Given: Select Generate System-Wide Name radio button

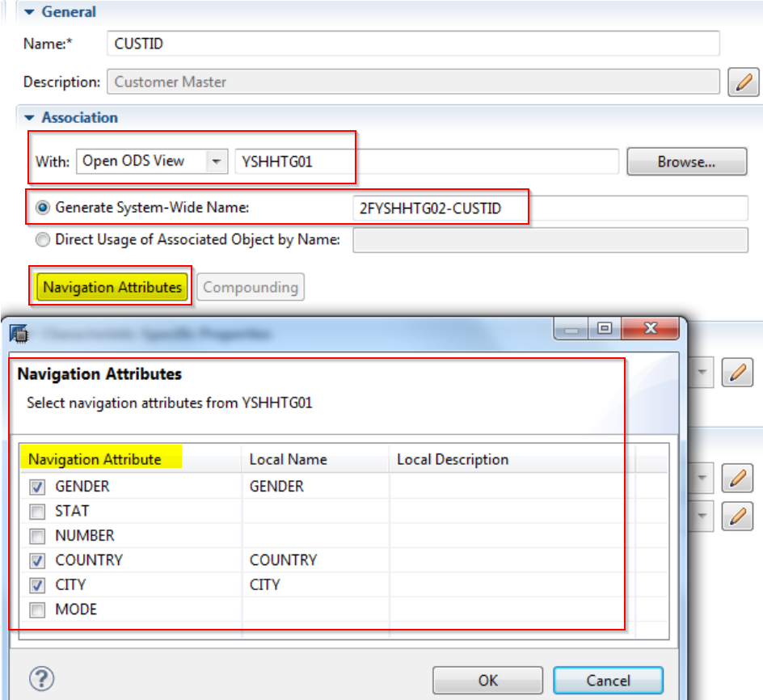Looking at the screenshot, I should click(43, 208).
